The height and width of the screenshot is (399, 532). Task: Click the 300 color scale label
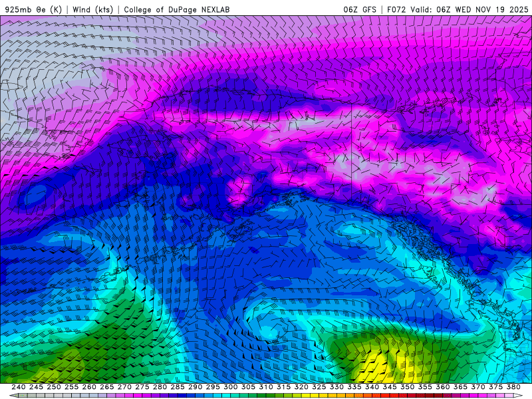[230, 387]
